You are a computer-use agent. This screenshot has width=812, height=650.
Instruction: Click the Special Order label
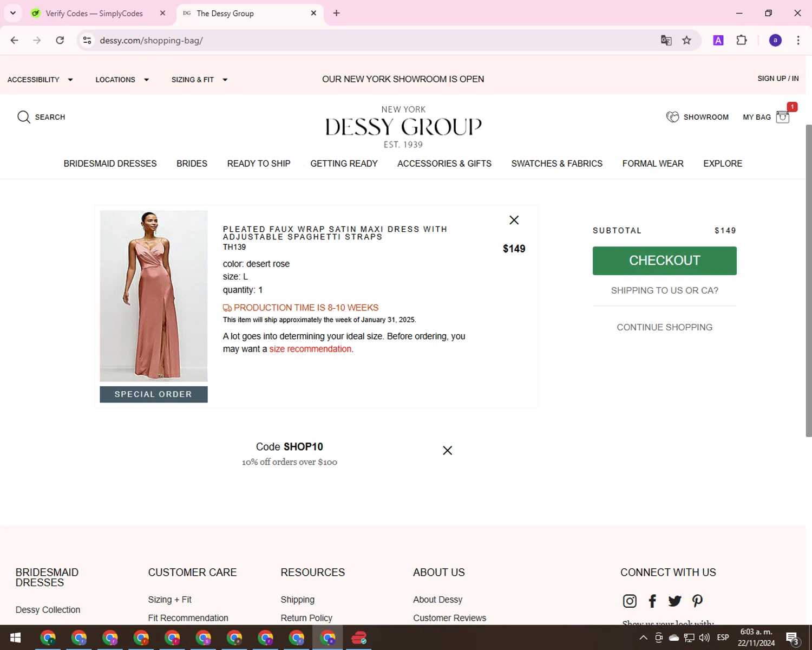[154, 394]
